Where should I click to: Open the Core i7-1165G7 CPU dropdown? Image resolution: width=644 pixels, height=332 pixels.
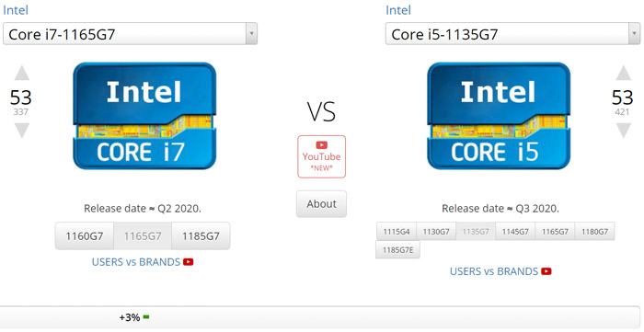131,34
